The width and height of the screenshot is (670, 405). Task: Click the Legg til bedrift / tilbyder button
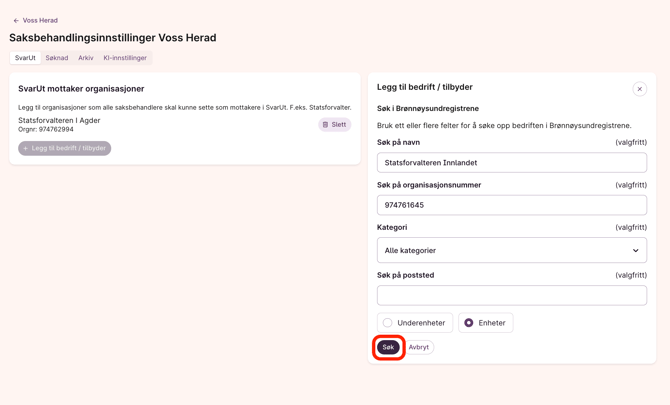coord(65,148)
